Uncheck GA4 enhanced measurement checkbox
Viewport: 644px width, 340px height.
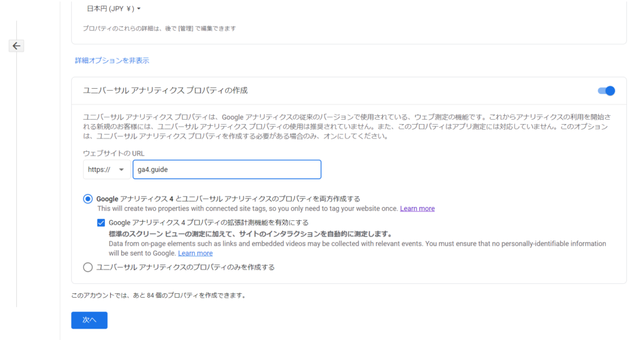(x=101, y=223)
